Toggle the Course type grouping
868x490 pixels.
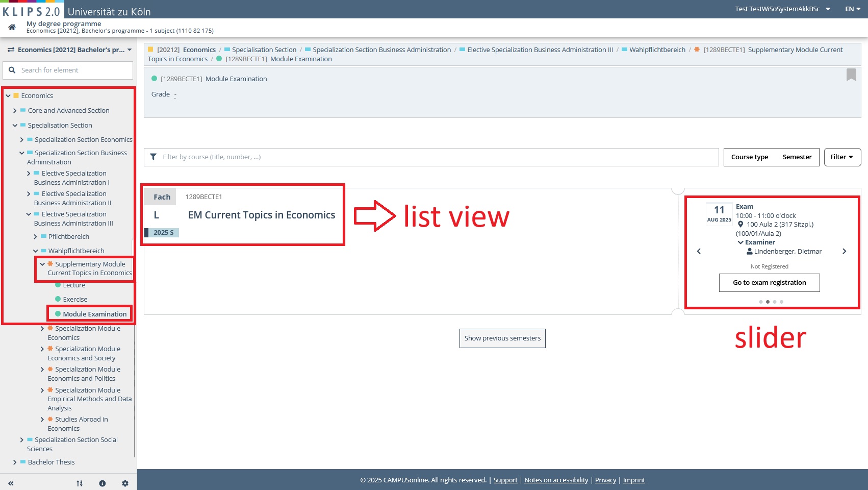click(749, 157)
